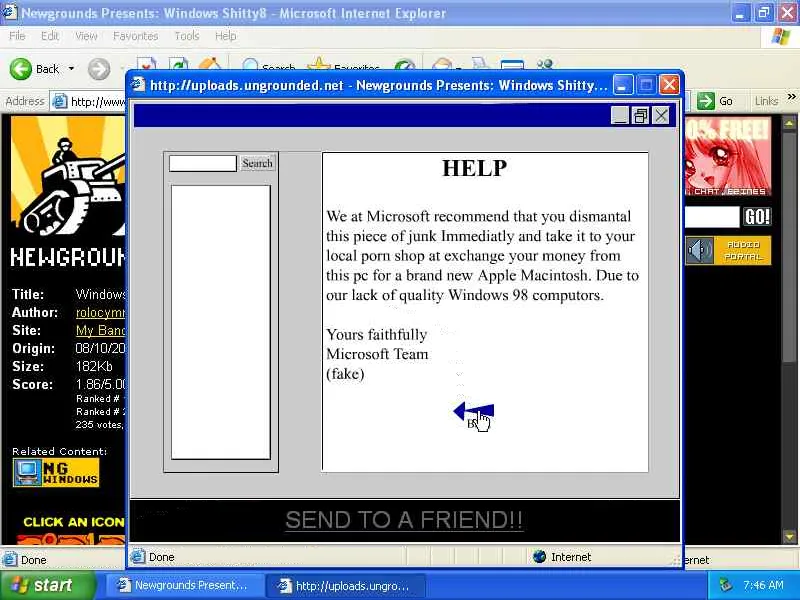This screenshot has width=800, height=600.
Task: Click the Windows flag logo in IE
Action: click(x=780, y=36)
